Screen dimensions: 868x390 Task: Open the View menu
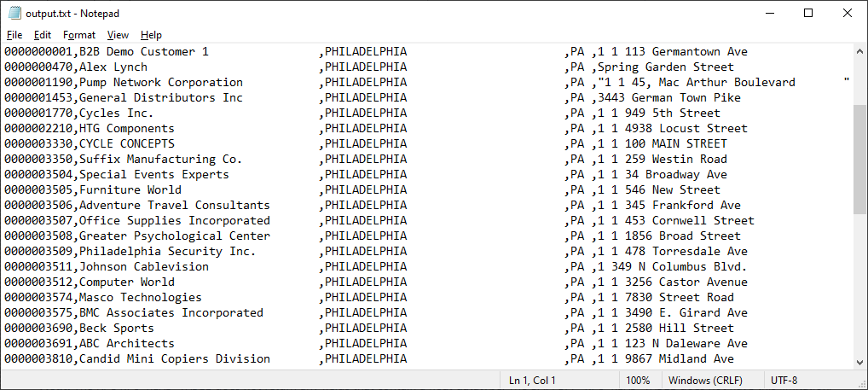118,35
